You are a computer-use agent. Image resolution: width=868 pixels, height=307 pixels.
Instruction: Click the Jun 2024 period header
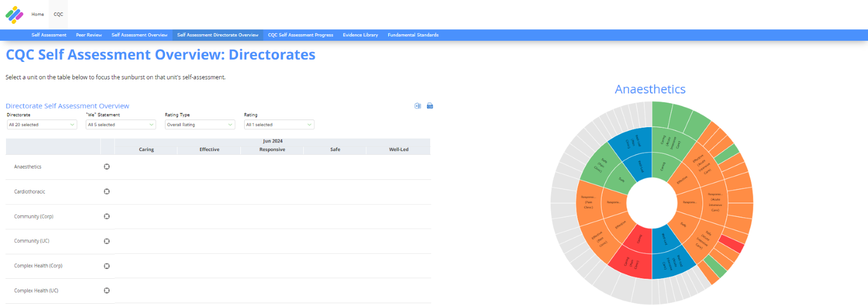[273, 141]
